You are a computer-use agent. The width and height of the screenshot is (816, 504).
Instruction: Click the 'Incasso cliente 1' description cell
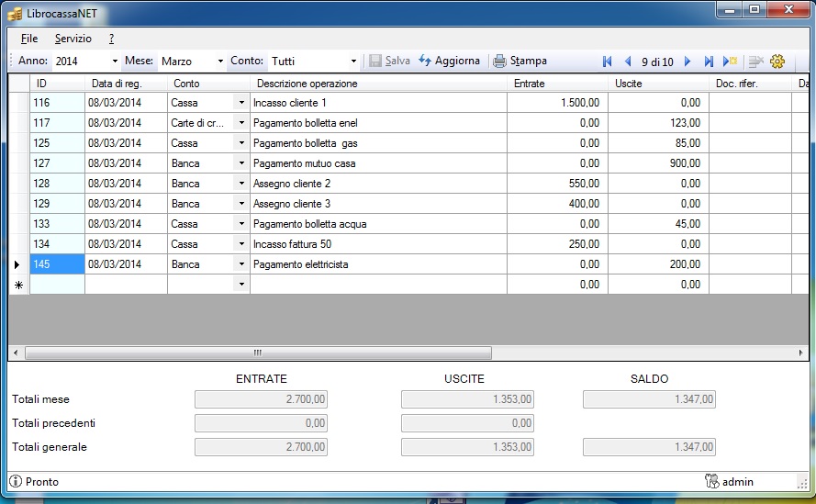click(x=378, y=103)
